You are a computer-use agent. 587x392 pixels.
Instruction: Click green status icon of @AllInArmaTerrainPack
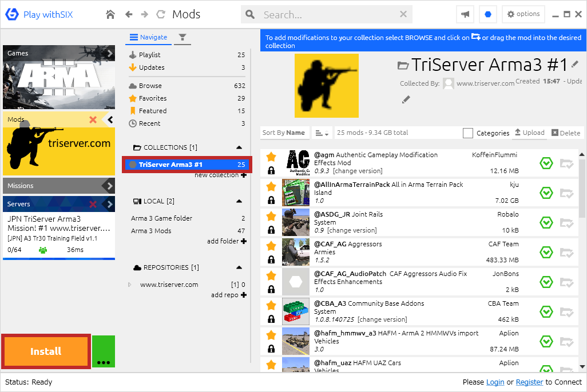click(x=546, y=193)
